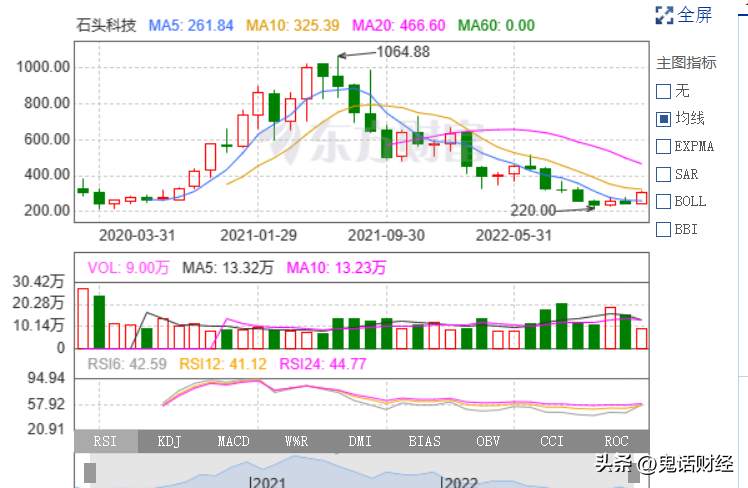This screenshot has height=488, width=748.
Task: Click the 1000.00 price axis label
Action: click(x=43, y=67)
